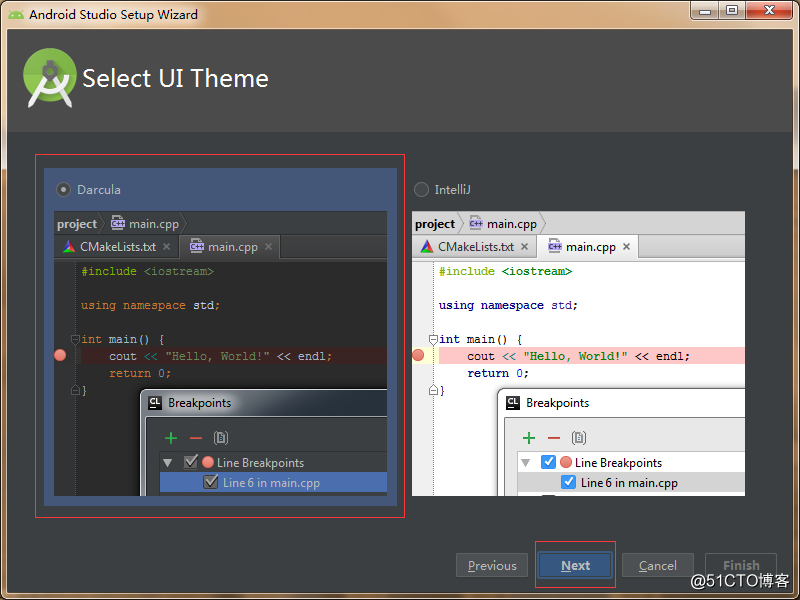Collapse Line Breakpoints tree arrow in Darcula preview
The width and height of the screenshot is (800, 600).
coord(167,463)
